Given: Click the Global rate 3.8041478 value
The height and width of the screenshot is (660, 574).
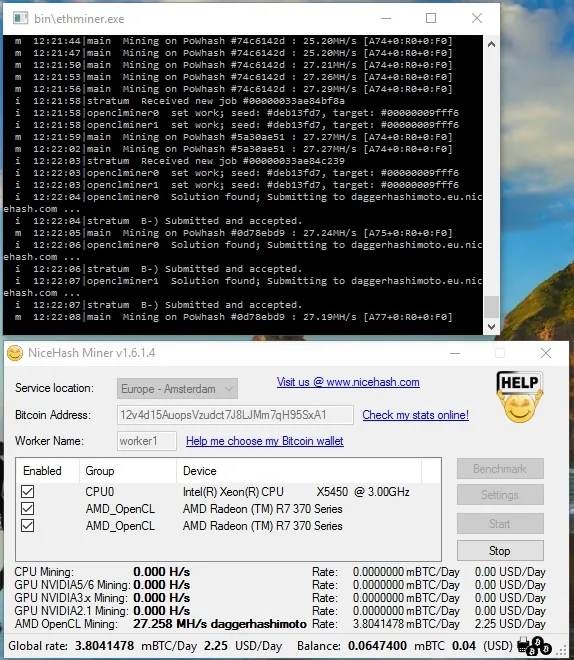Looking at the screenshot, I should click(104, 646).
